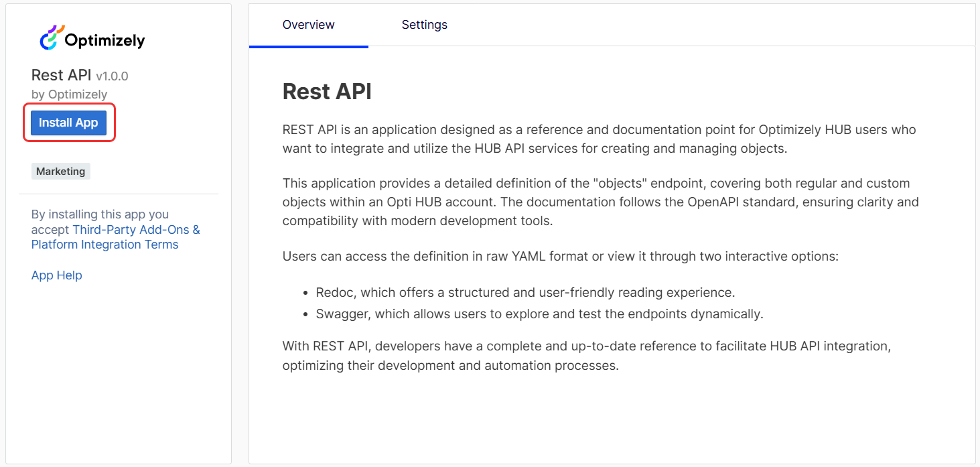Click the Redoc bullet list item
Viewport: 980px width, 467px height.
(526, 293)
